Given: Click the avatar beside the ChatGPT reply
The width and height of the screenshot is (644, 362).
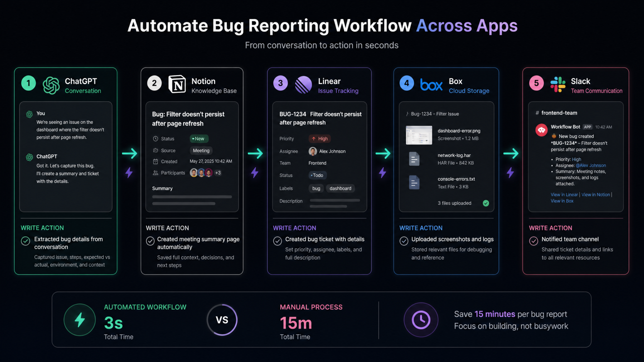Looking at the screenshot, I should [30, 157].
